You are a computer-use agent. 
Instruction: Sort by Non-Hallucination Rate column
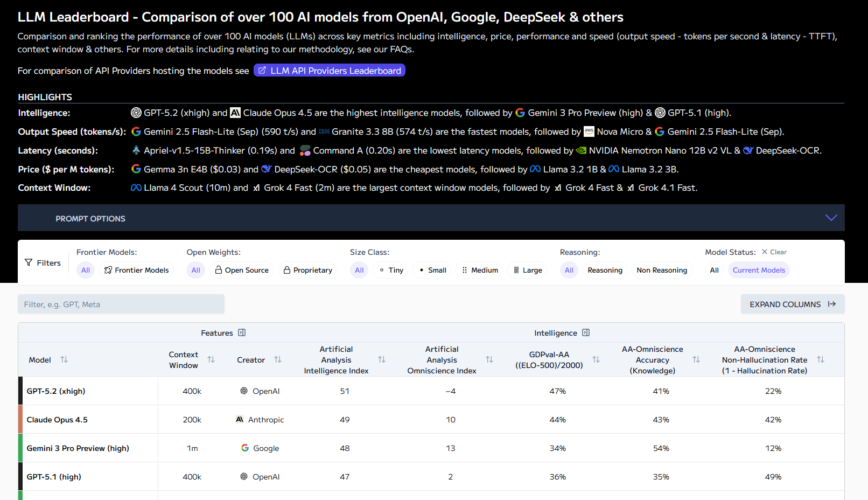821,359
